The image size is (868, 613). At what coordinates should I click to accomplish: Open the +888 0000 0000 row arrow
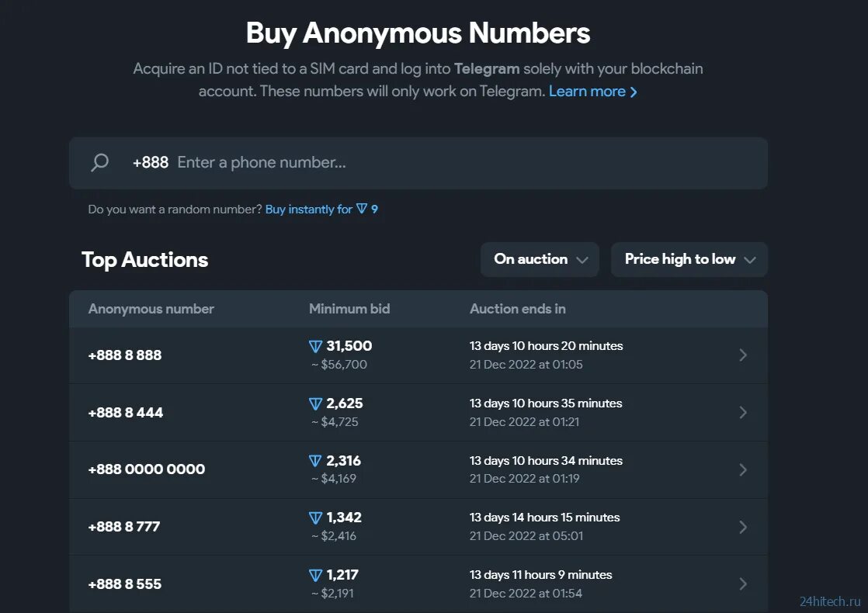coord(743,470)
